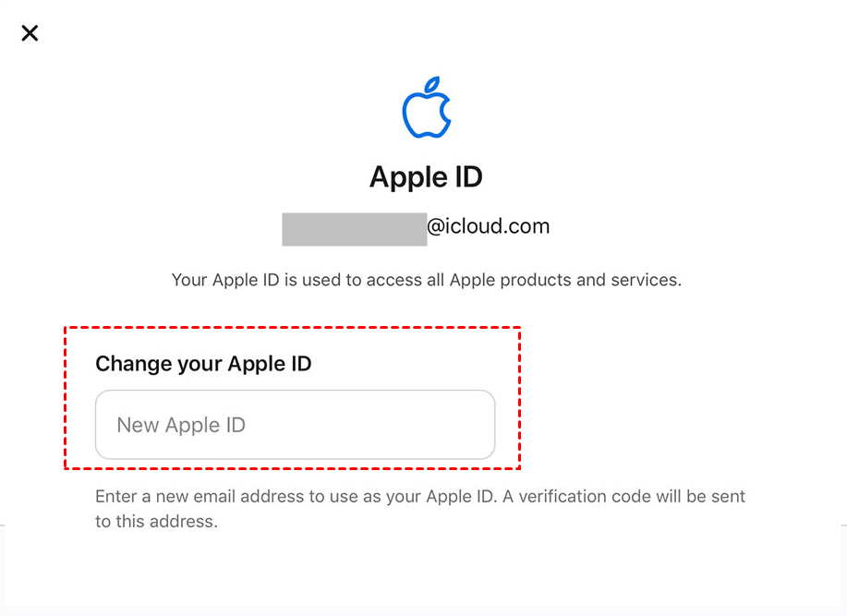Click the X icon in the corner
This screenshot has width=847, height=616.
(30, 33)
